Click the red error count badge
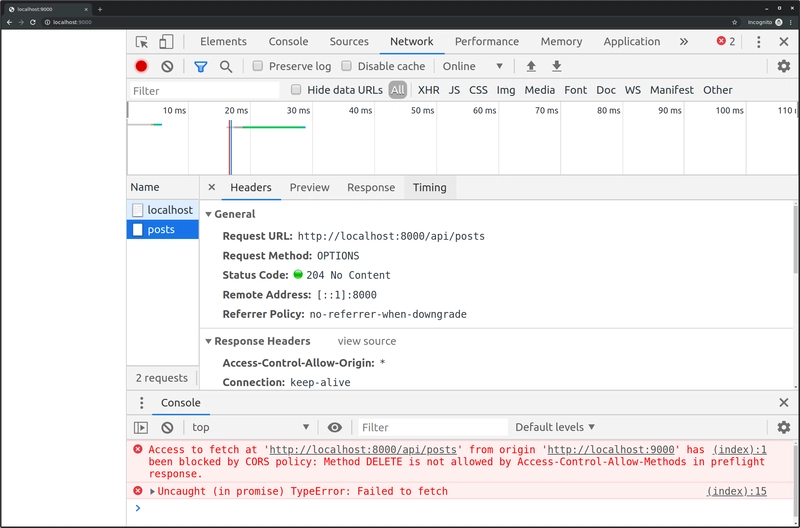Screen dimensions: 800x528 click(x=726, y=41)
